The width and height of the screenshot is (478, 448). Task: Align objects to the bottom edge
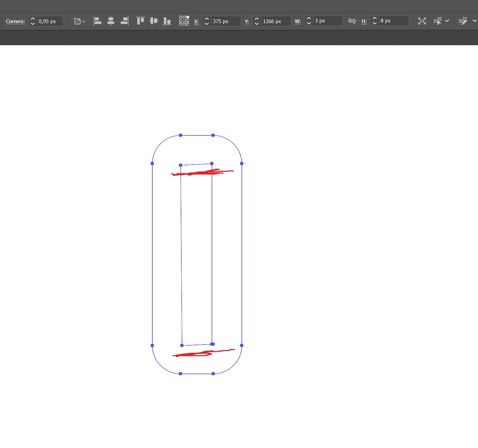click(167, 21)
